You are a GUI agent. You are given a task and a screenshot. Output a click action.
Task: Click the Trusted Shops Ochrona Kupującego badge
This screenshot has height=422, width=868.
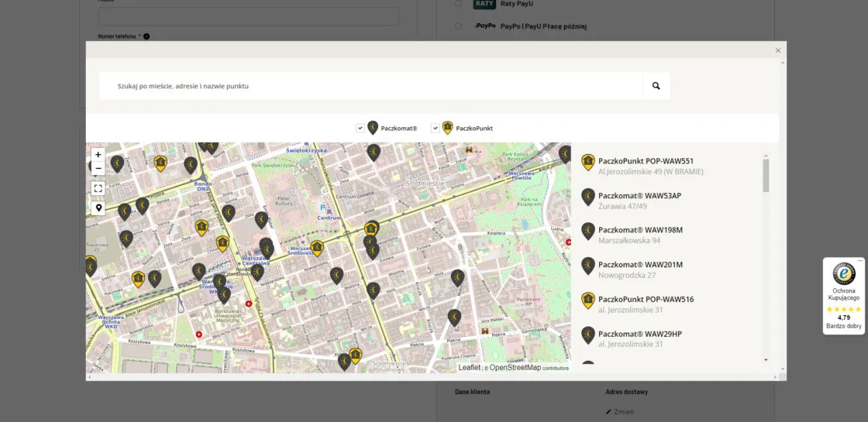coord(844,296)
